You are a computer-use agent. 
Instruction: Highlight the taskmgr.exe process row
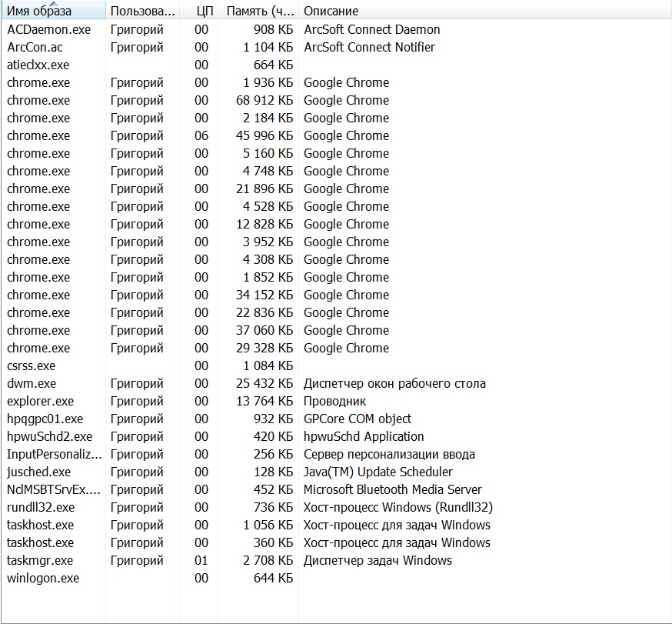click(x=40, y=560)
